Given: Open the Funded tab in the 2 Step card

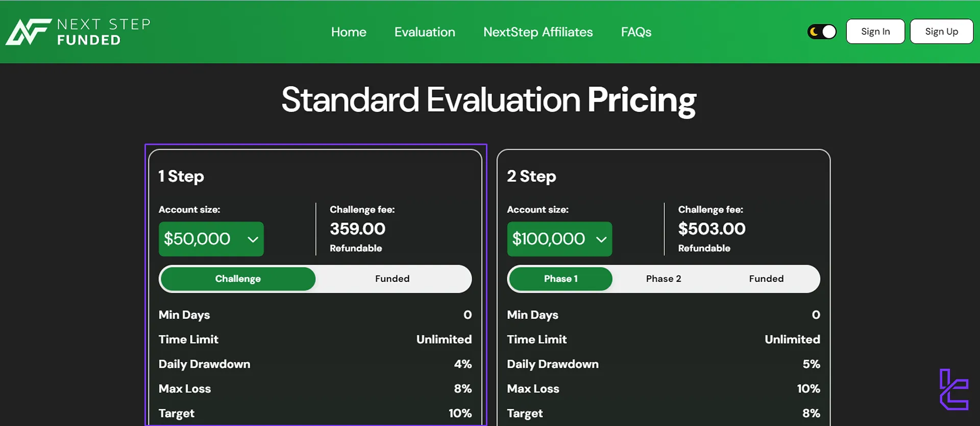Looking at the screenshot, I should (x=766, y=278).
